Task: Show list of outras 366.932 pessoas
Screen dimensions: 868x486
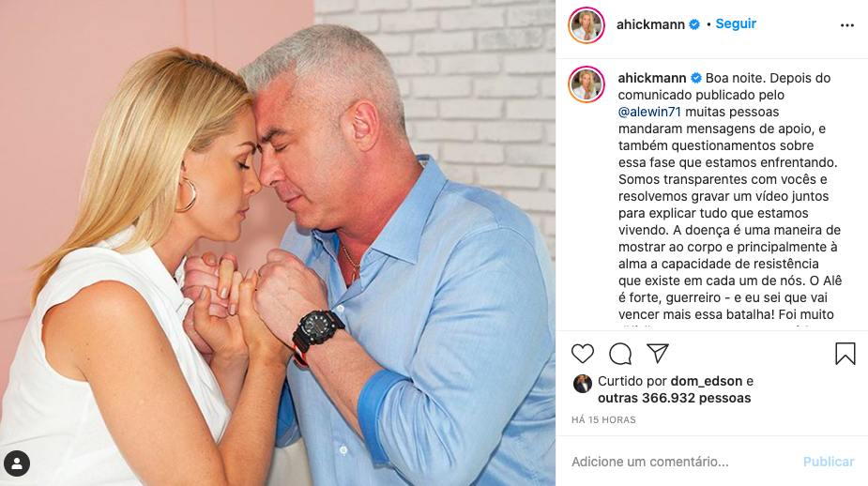Action: point(675,398)
